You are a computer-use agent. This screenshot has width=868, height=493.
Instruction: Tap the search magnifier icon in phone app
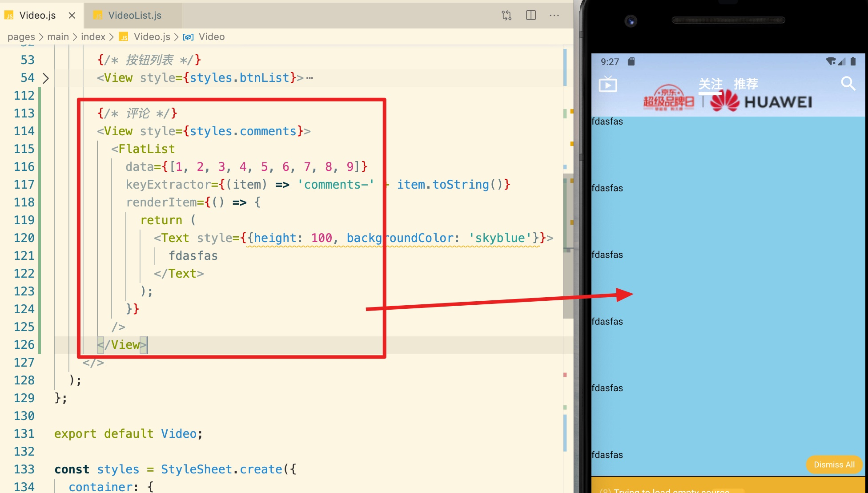pos(848,83)
